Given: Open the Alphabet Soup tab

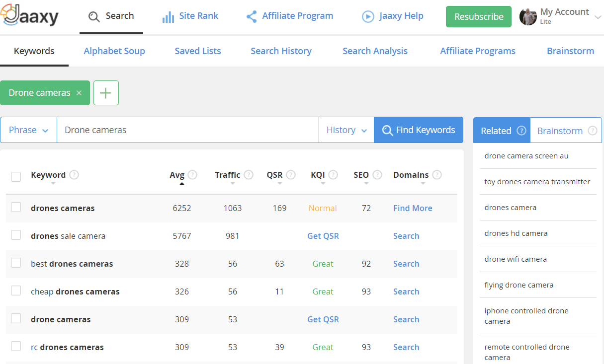Looking at the screenshot, I should [114, 51].
